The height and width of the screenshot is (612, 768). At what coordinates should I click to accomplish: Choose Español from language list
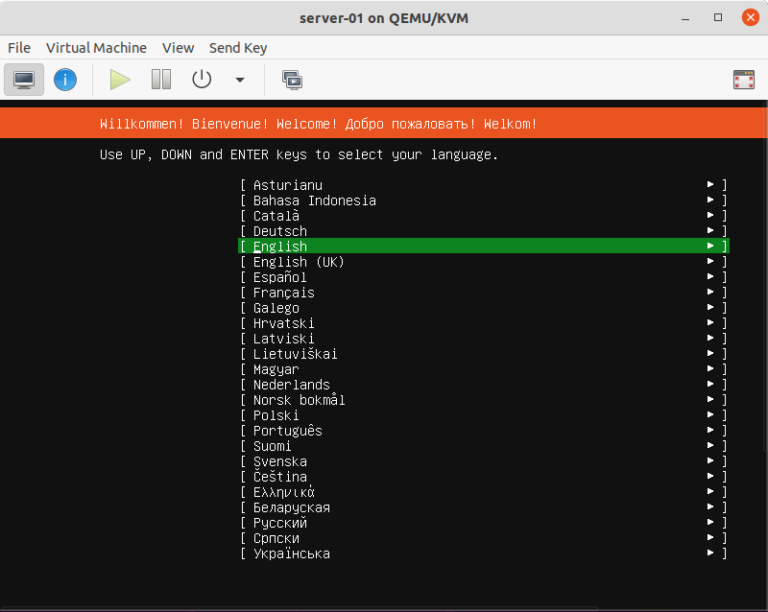[x=483, y=277]
